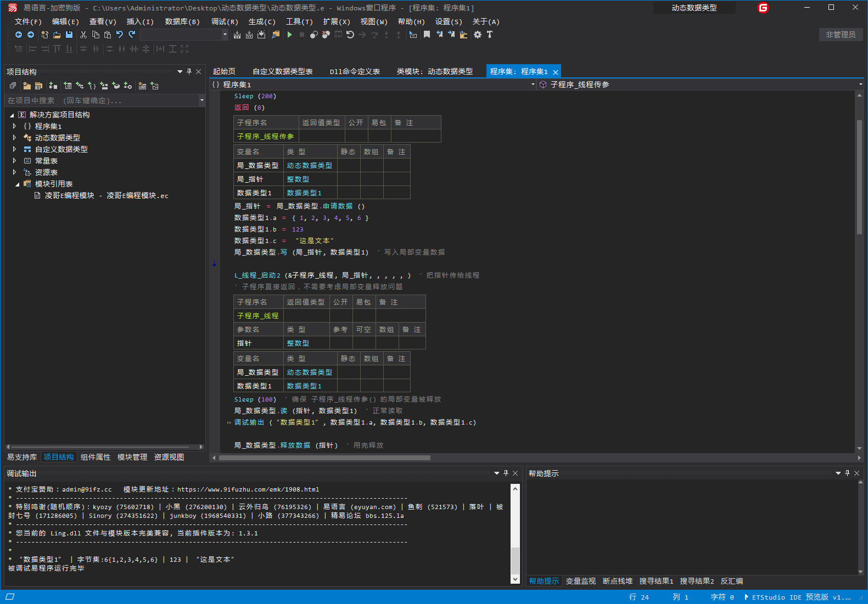Click the 子程序_线程传参 subroutine name cell
The image size is (868, 604).
266,136
